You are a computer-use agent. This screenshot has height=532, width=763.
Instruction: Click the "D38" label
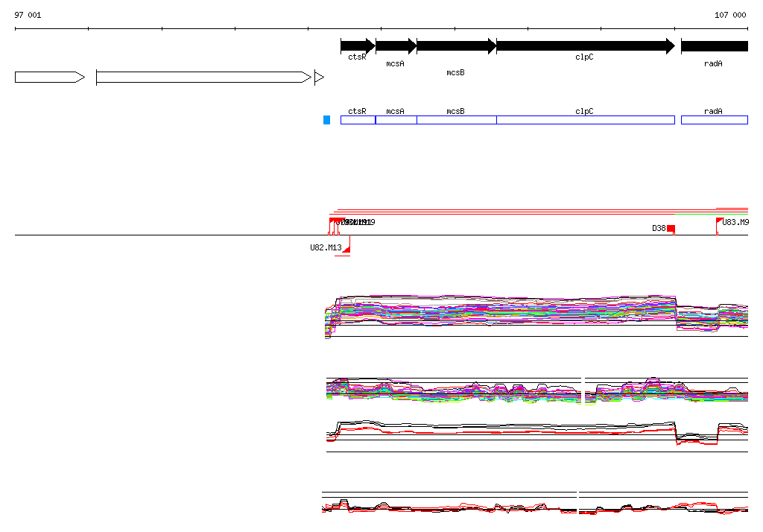pyautogui.click(x=659, y=228)
